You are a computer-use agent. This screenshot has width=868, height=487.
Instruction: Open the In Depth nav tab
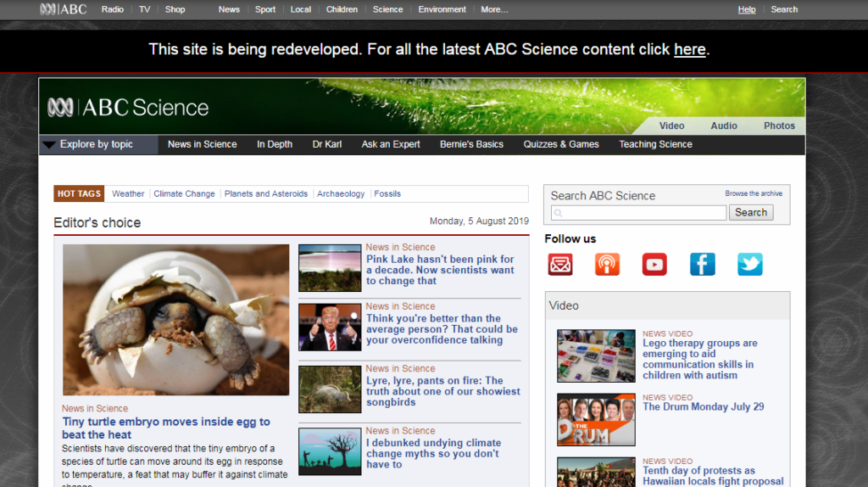point(275,144)
